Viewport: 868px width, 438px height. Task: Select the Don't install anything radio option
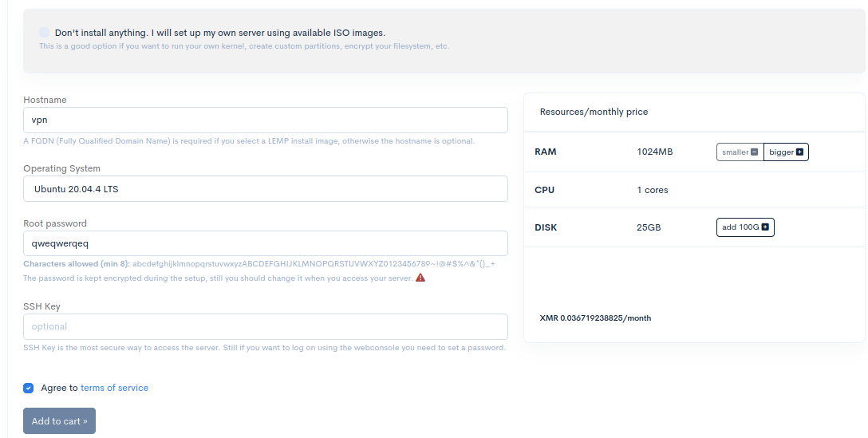tap(44, 33)
